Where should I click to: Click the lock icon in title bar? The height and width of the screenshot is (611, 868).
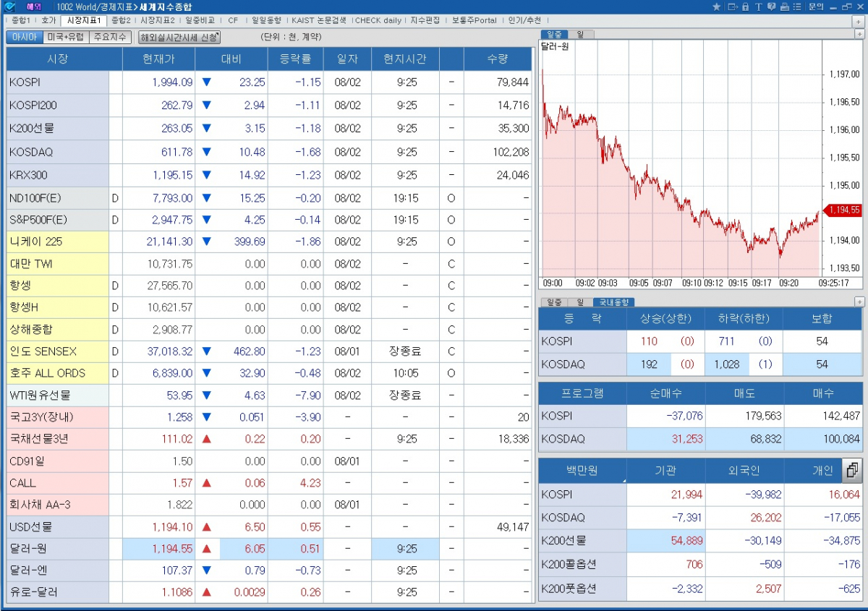click(745, 7)
